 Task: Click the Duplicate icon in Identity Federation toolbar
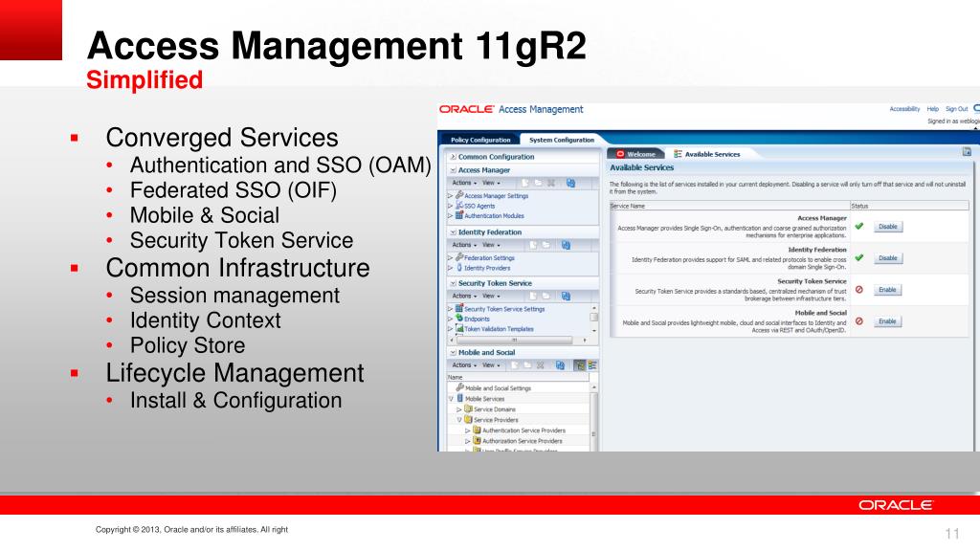[566, 245]
